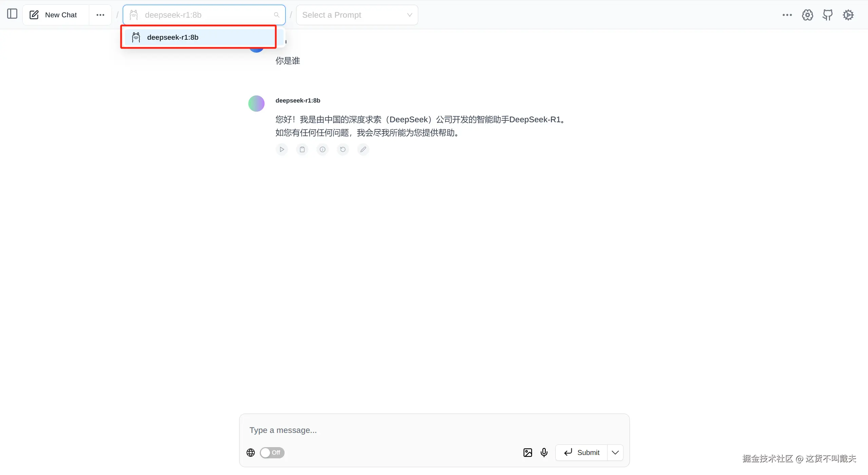Show generation info for the response
This screenshot has width=868, height=475.
coord(322,149)
